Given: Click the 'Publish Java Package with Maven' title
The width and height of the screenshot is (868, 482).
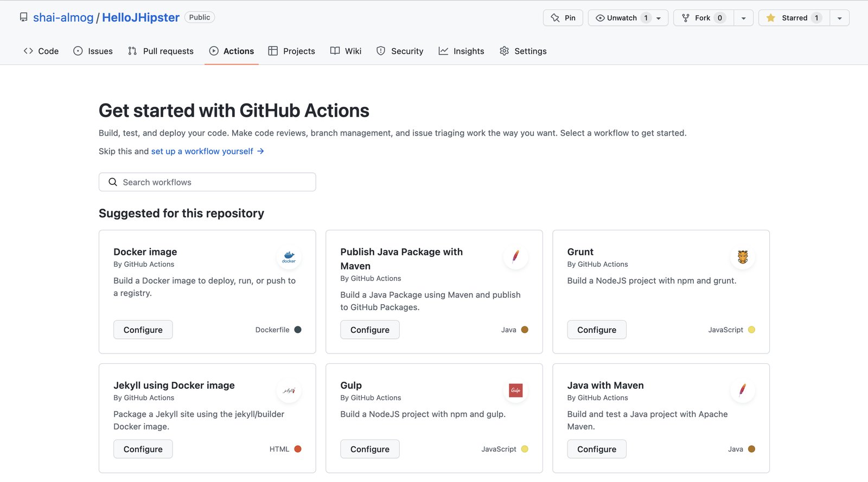Looking at the screenshot, I should point(401,259).
